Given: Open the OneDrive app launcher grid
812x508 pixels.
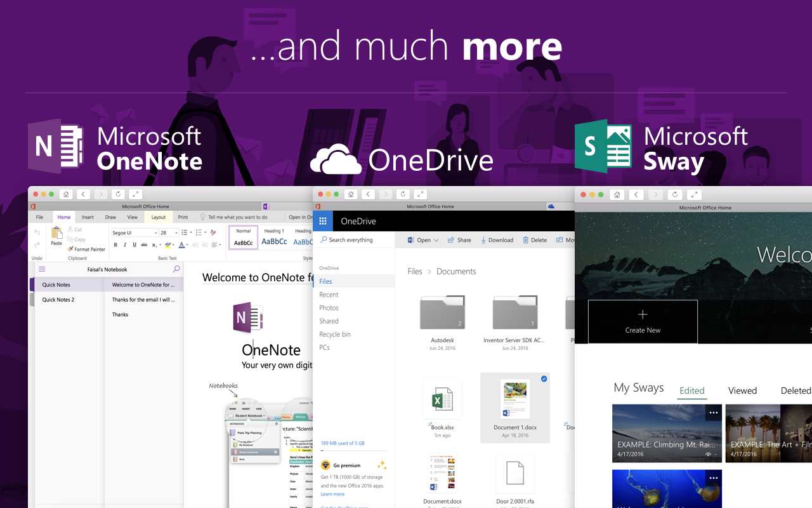Looking at the screenshot, I should tap(323, 221).
